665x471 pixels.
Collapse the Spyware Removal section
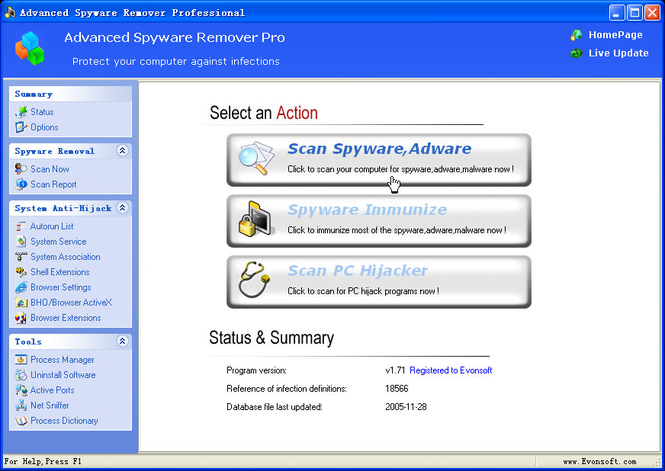[x=123, y=150]
